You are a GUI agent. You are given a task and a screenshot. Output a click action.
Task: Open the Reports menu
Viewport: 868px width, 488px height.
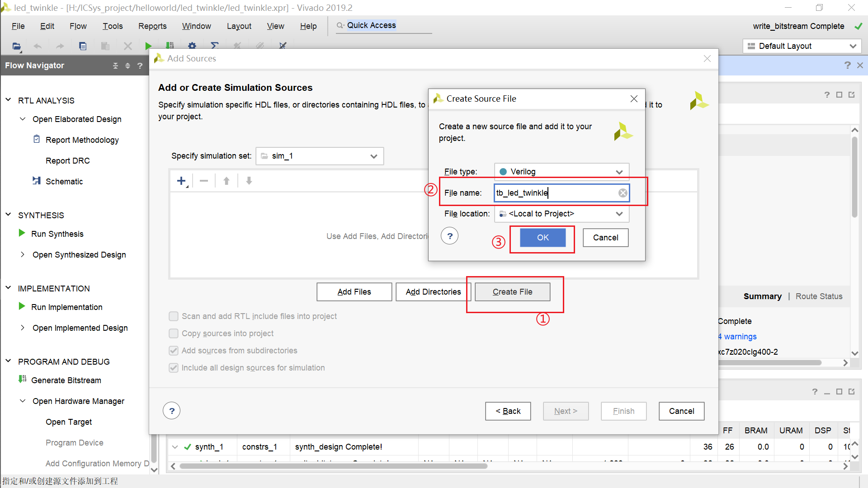tap(152, 26)
